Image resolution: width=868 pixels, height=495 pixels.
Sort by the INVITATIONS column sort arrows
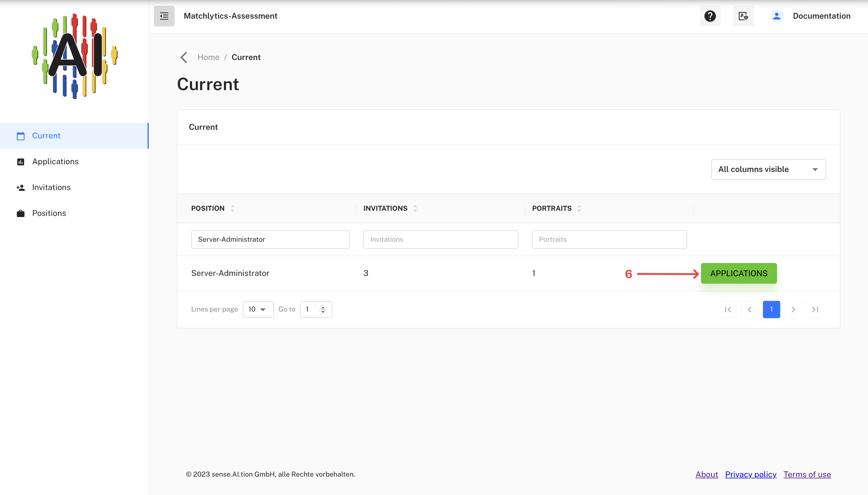click(x=415, y=208)
